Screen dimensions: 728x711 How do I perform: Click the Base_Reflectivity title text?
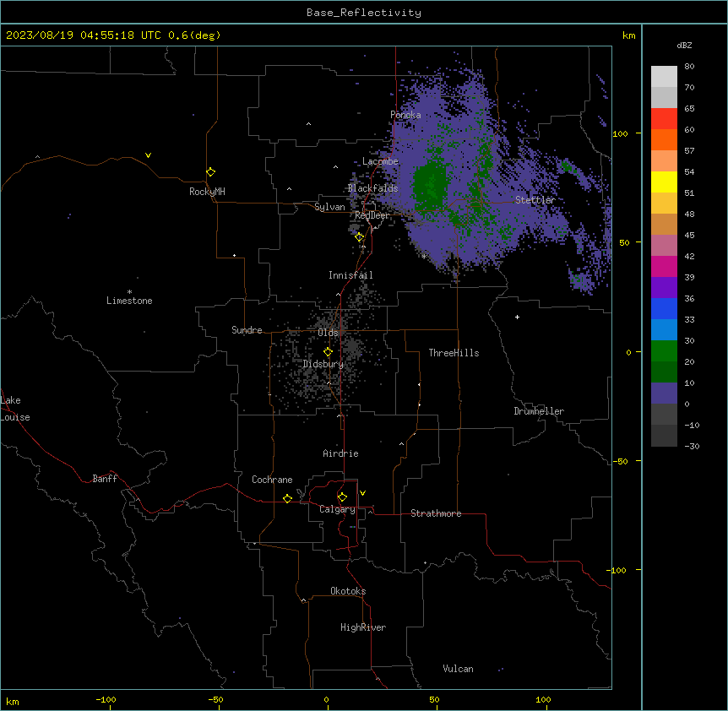point(364,13)
